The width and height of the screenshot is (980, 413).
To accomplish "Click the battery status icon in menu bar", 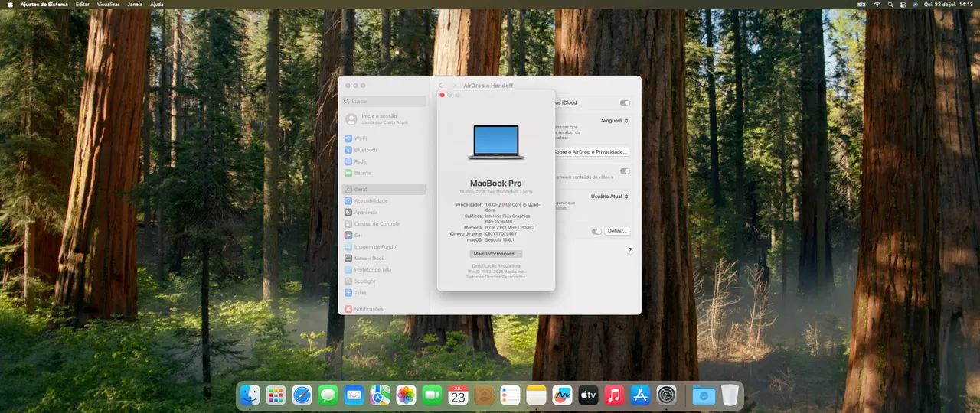I will click(x=861, y=4).
